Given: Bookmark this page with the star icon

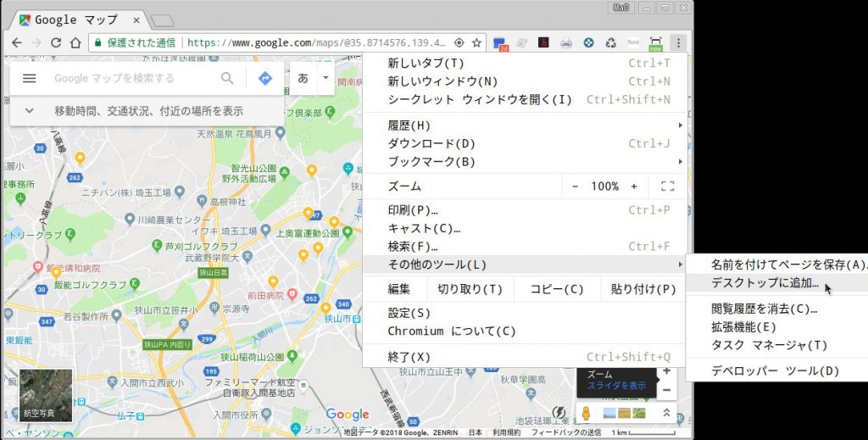Looking at the screenshot, I should [x=476, y=42].
